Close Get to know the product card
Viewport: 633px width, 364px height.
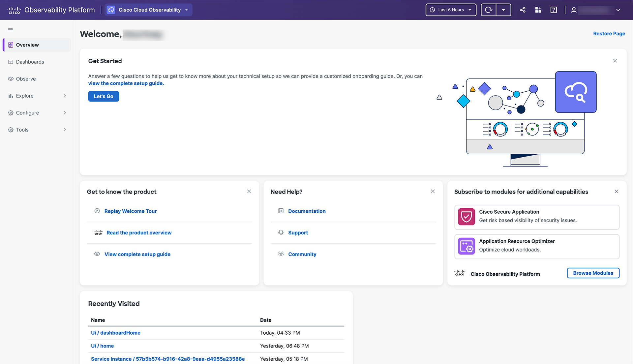[x=249, y=192]
